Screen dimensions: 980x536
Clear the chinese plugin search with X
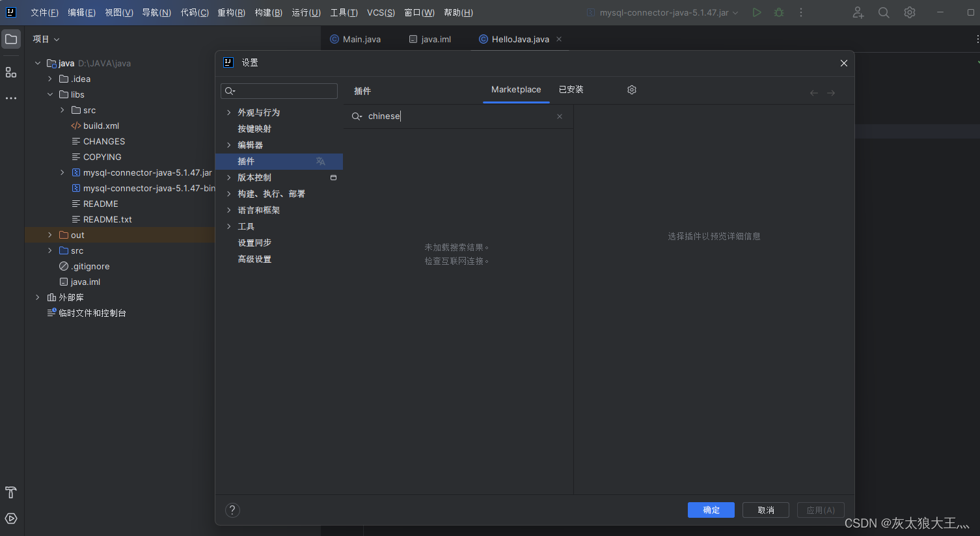pos(559,116)
